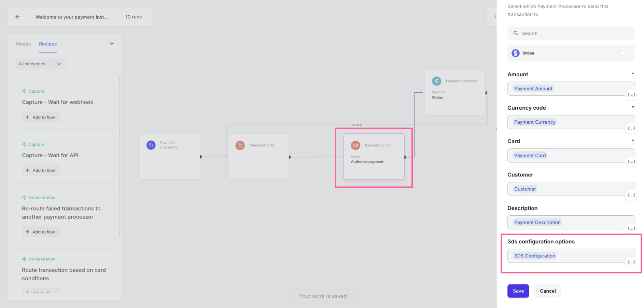Click the back arrow icon
Viewport: 644px width, 308px height.
18,17
